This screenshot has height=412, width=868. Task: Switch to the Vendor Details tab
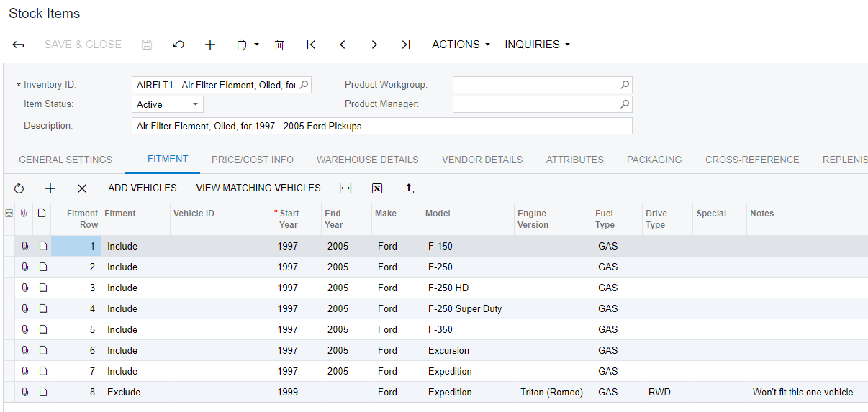click(482, 160)
